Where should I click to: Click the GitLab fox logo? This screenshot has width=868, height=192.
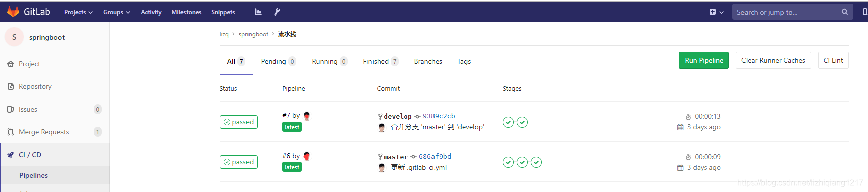[13, 12]
